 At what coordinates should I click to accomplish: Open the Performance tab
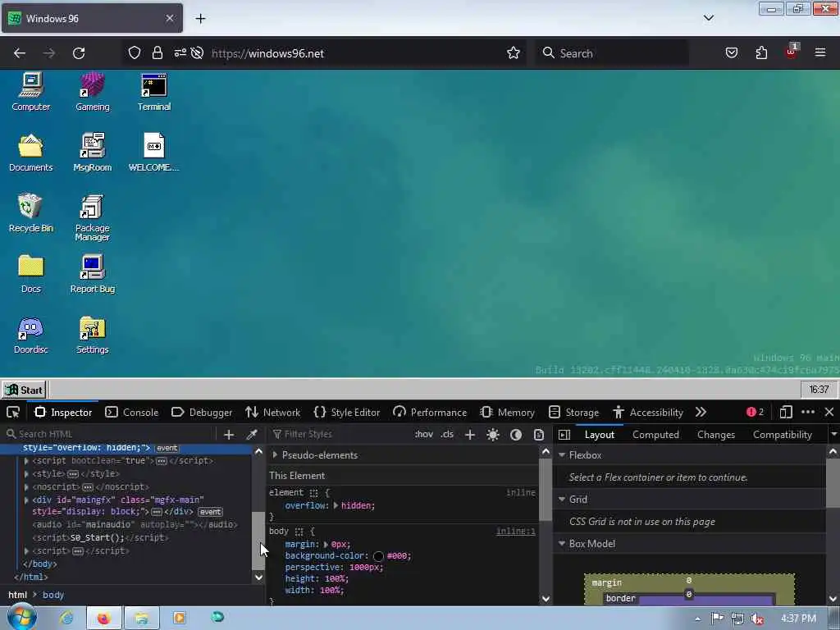click(x=430, y=412)
